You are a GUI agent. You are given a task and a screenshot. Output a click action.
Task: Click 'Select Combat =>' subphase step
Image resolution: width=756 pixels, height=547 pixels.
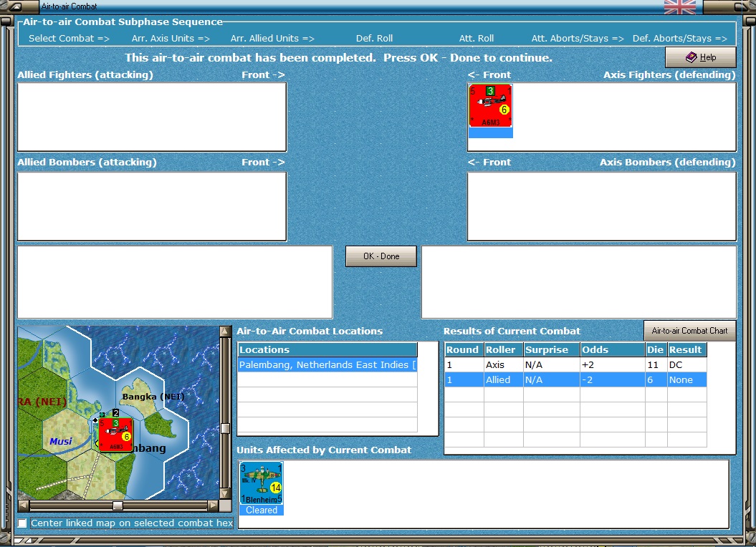coord(69,38)
